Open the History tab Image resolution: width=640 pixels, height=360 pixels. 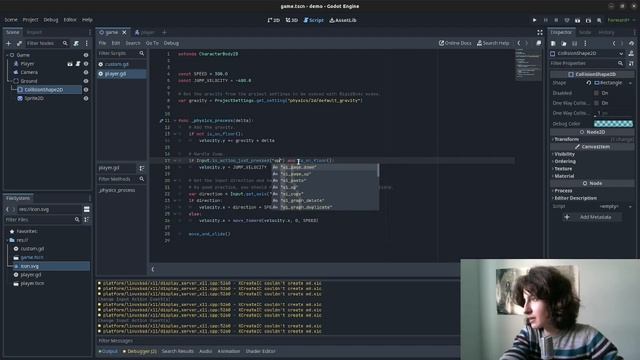[x=606, y=32]
